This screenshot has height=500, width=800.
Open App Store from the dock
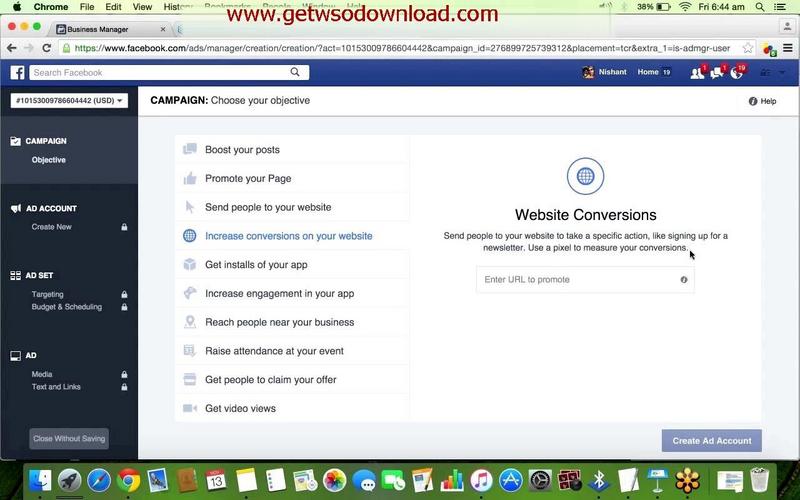coord(510,481)
